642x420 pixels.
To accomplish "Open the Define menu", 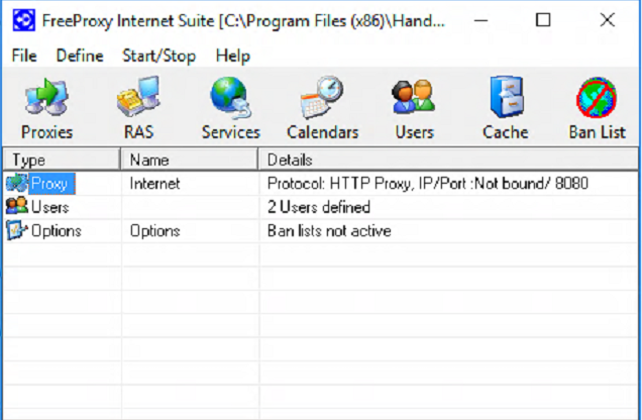I will (80, 56).
